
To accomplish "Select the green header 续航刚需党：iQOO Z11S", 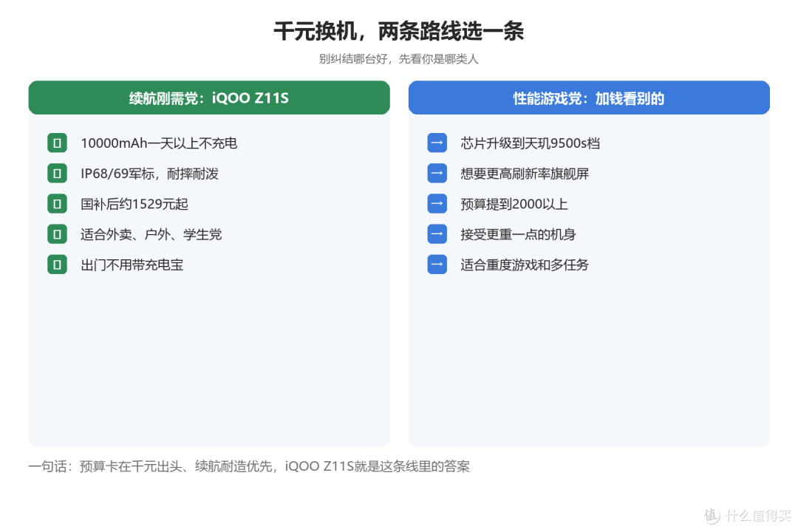I will [x=209, y=98].
